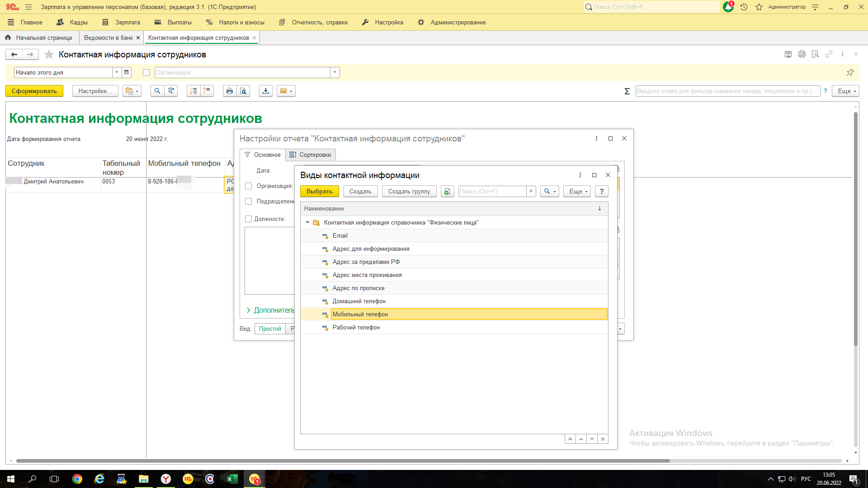Click the Поиск (Ctrl+F) field in dialog
The width and height of the screenshot is (868, 488).
coord(492,192)
